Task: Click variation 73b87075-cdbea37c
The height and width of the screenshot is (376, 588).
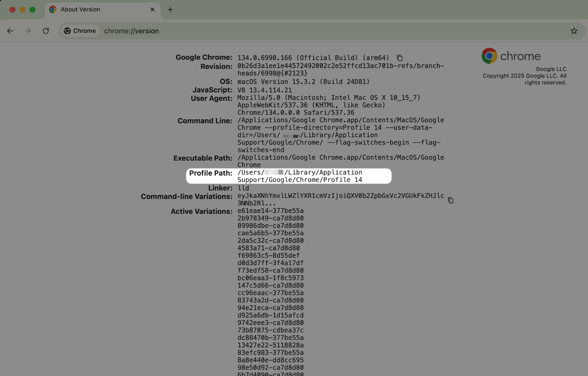Action: click(x=270, y=330)
